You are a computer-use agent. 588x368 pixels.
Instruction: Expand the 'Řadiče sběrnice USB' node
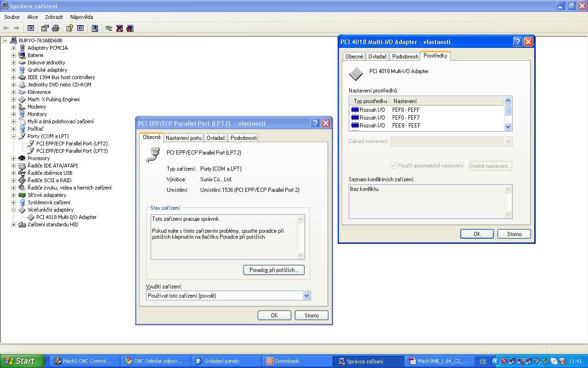pos(13,173)
